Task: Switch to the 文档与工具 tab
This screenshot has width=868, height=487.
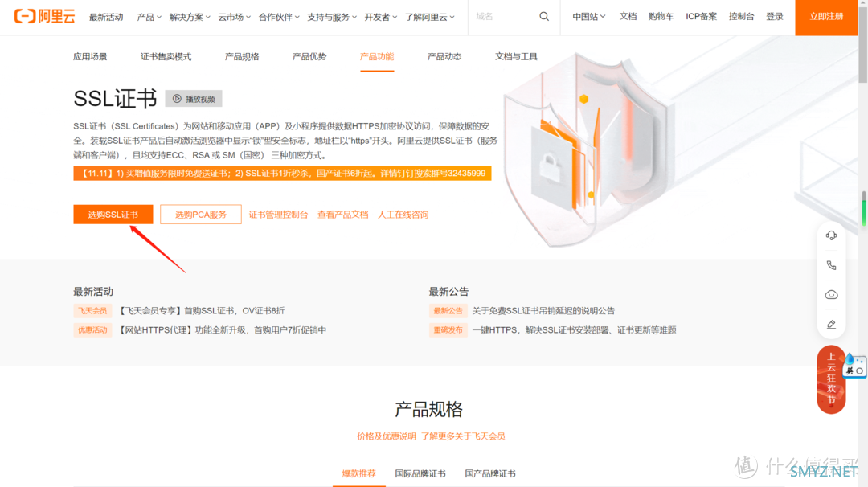Action: 516,56
